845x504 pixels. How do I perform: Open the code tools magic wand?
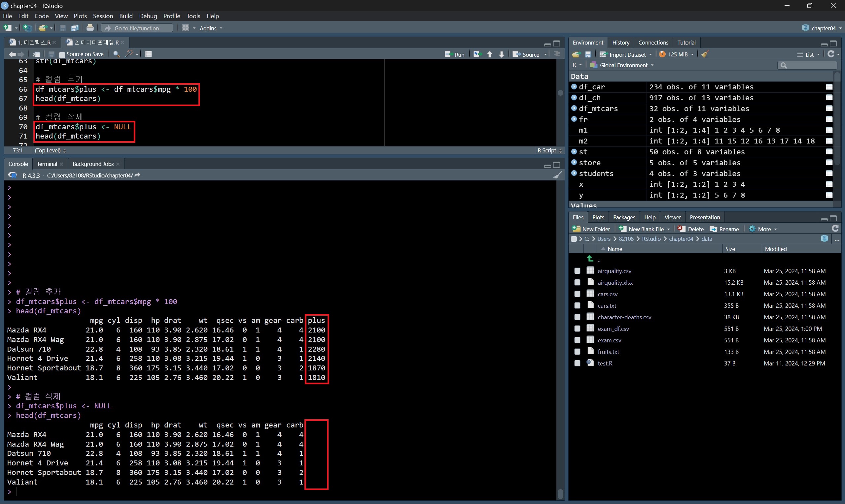tap(129, 54)
